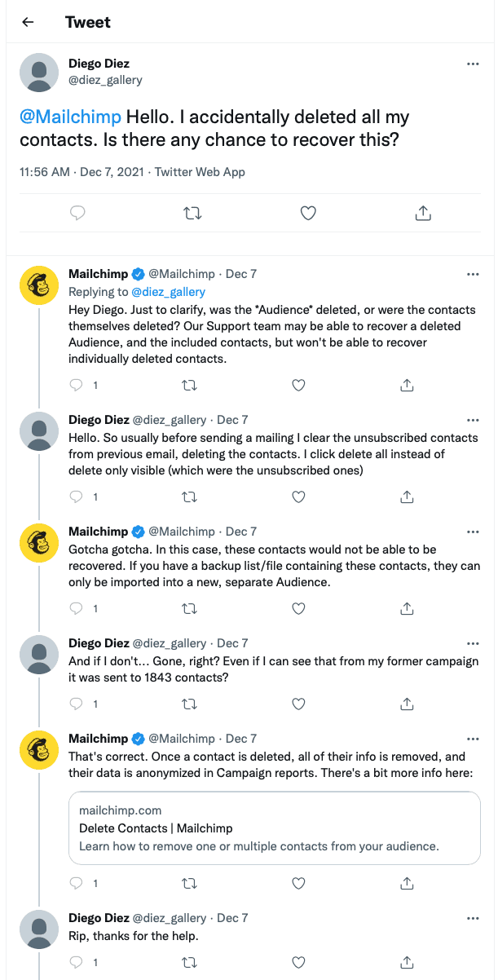This screenshot has height=980, width=498.
Task: Open more options on Mailchimp's first reply
Action: coord(473,274)
